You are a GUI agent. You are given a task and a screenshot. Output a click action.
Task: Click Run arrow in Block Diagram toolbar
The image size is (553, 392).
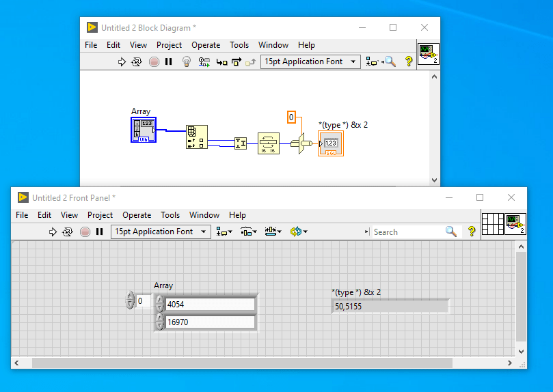pos(122,62)
